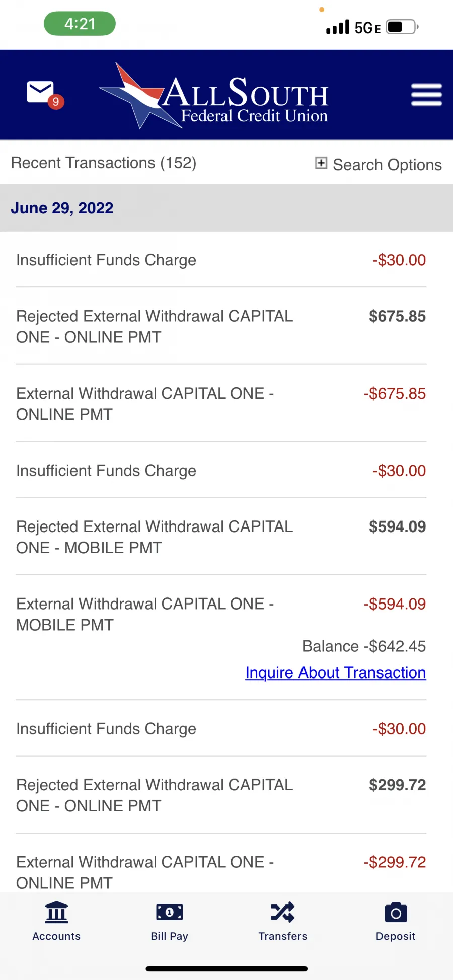Image resolution: width=453 pixels, height=980 pixels.
Task: Tap the June 29, 2022 date header
Action: point(62,208)
